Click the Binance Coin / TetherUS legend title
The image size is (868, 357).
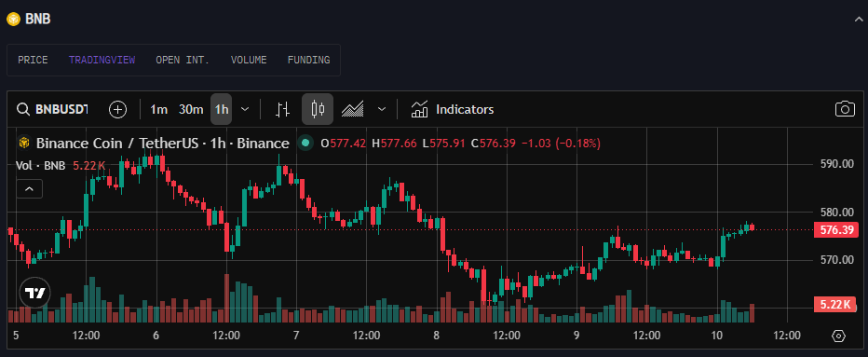(163, 143)
